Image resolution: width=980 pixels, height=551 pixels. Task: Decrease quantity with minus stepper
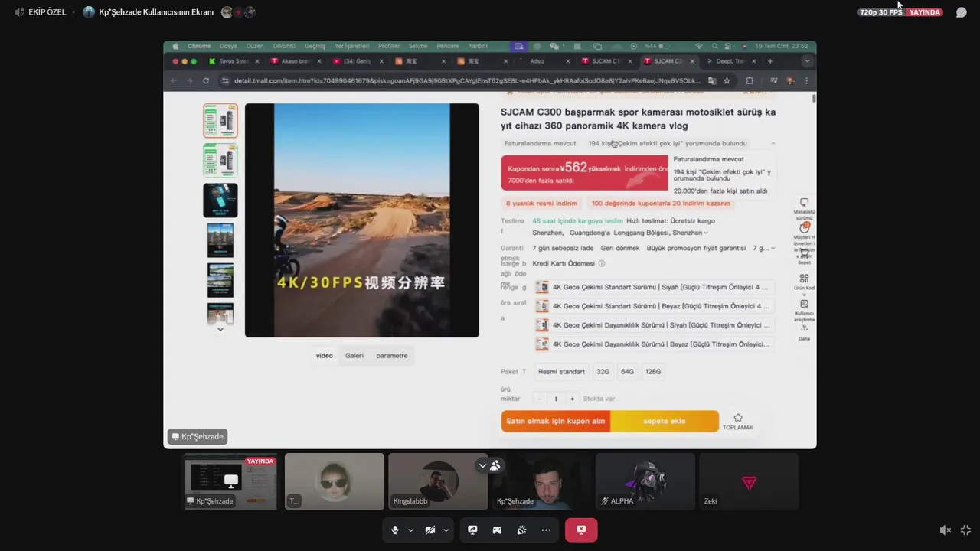click(540, 399)
